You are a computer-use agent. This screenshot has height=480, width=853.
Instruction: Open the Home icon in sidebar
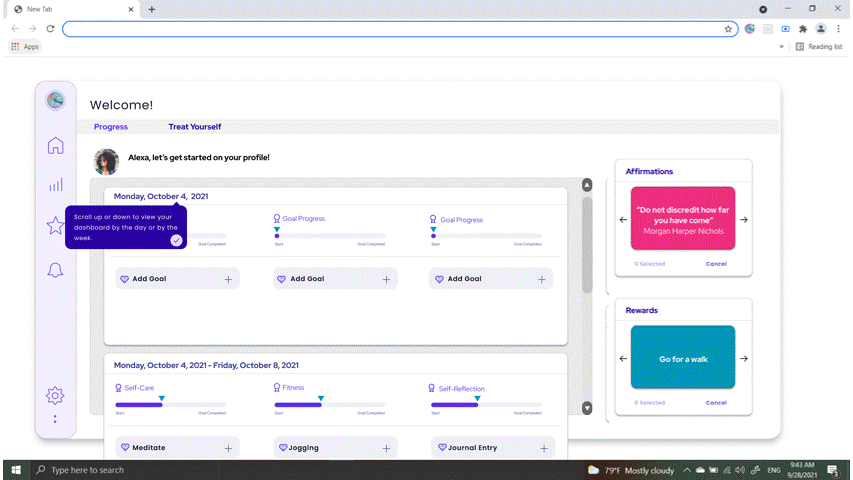(x=56, y=146)
